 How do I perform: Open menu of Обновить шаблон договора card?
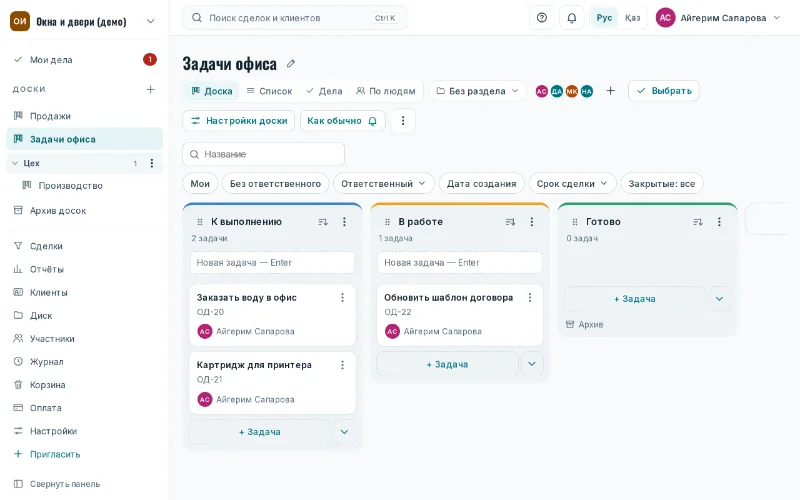pos(530,297)
